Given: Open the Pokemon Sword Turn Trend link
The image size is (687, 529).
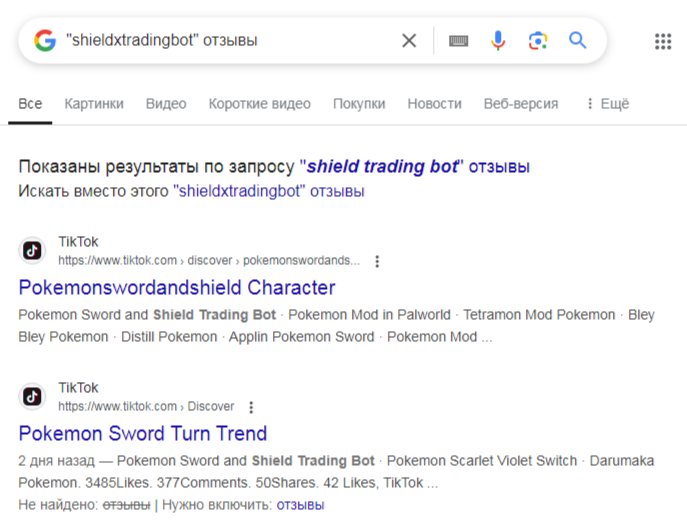Looking at the screenshot, I should (x=143, y=434).
